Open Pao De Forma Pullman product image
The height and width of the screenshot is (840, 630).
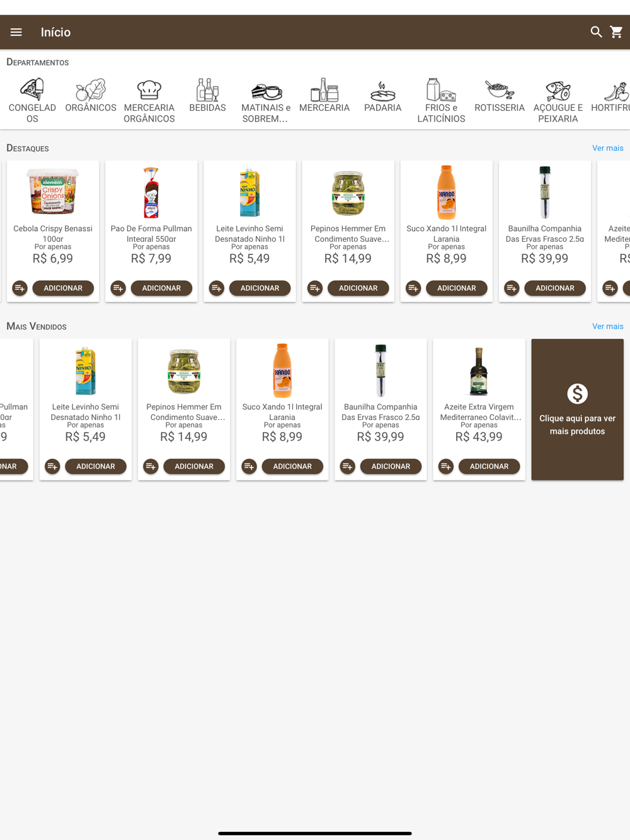click(x=151, y=192)
